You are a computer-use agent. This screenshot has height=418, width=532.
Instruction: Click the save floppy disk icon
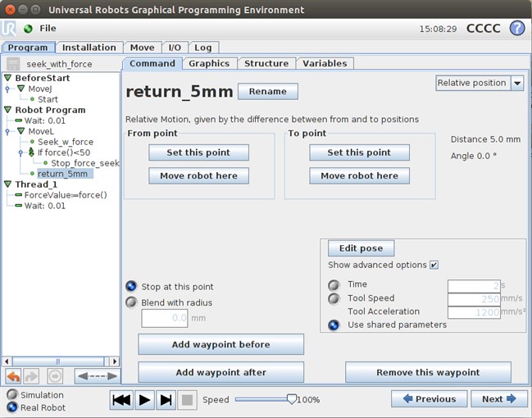coord(13,64)
